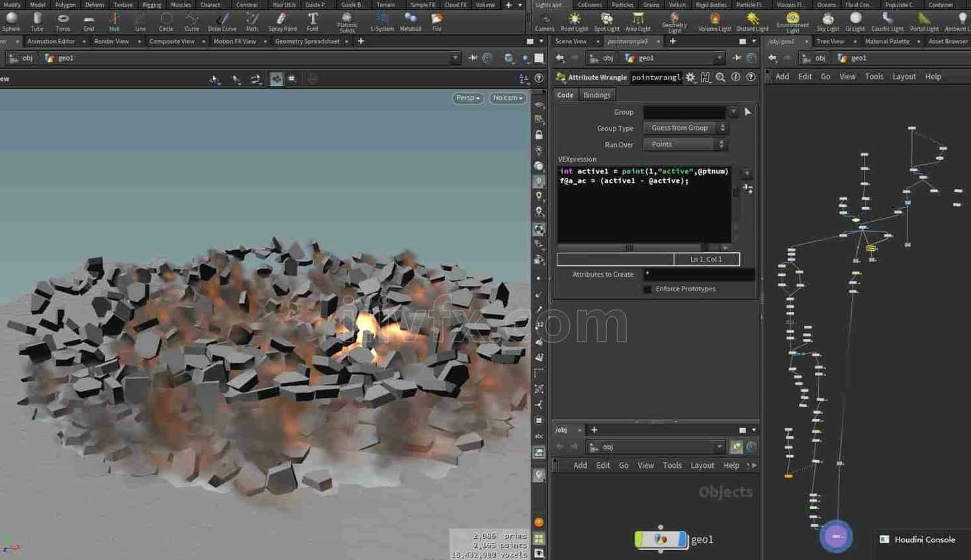Screen dimensions: 971x560
Task: Add a Volume Light from the shelf
Action: click(x=715, y=22)
